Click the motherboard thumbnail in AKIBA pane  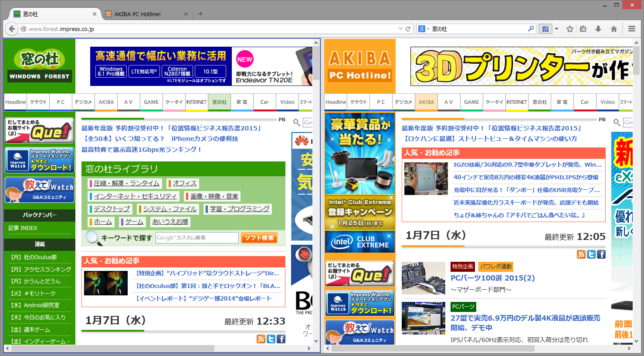coord(424,278)
